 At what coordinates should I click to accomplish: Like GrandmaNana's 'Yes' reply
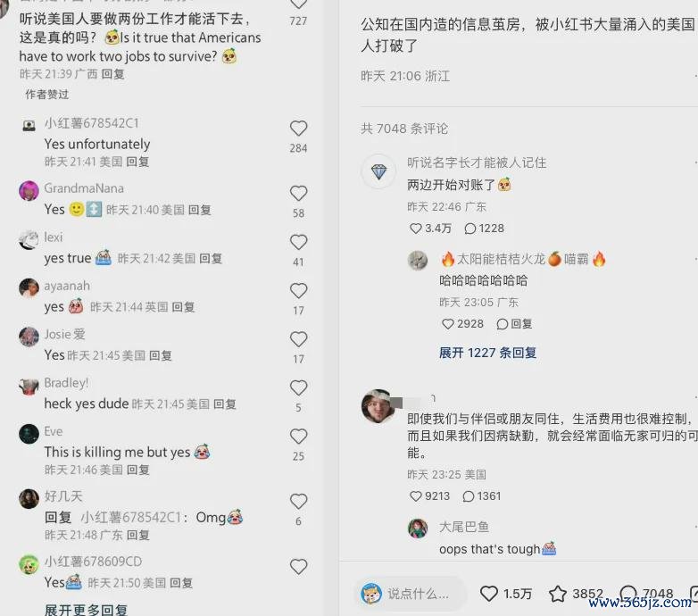(298, 194)
